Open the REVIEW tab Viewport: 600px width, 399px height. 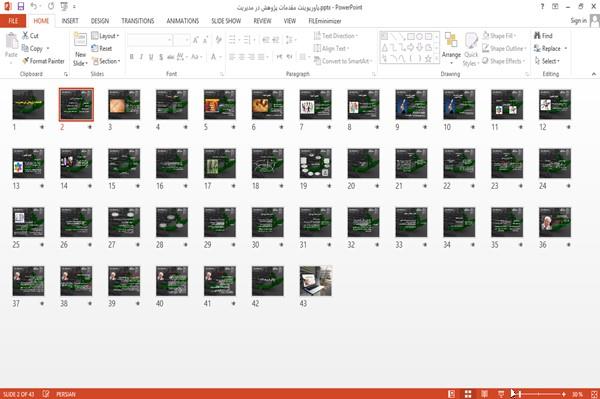[x=262, y=21]
